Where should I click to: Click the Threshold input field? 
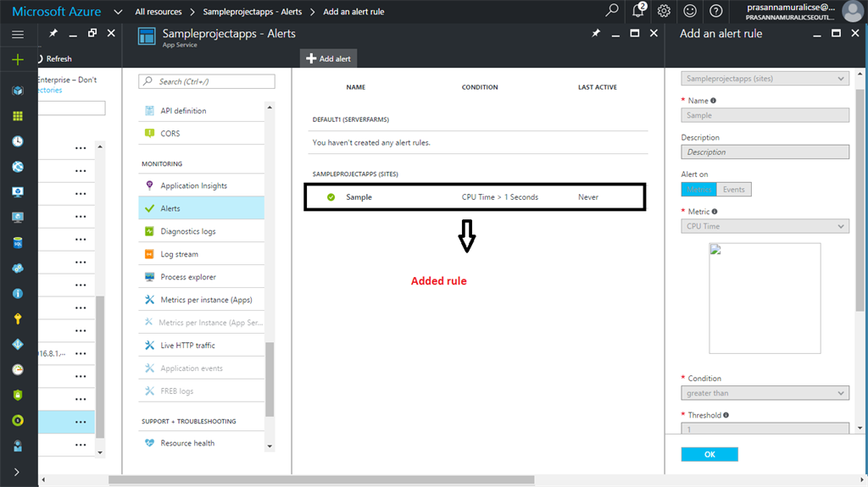(765, 429)
